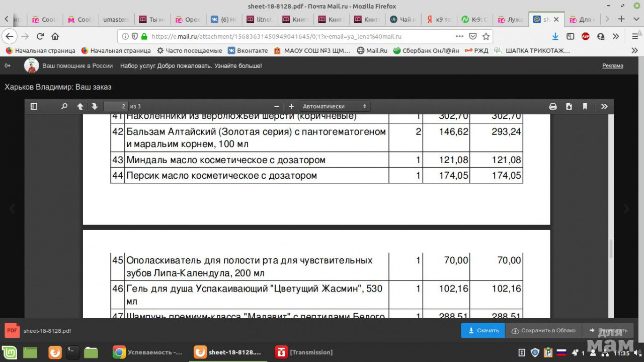644x362 pixels.
Task: Switch to the Чай browser tab
Action: (403, 20)
